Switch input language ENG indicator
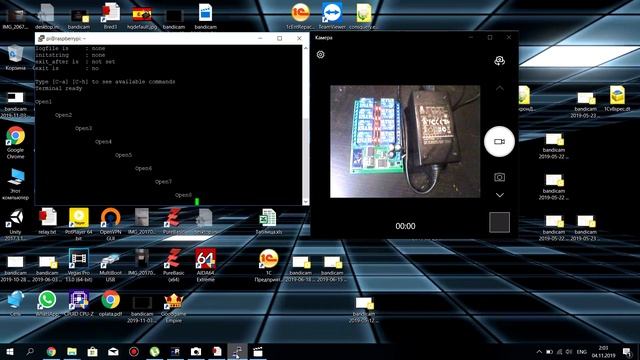 (582, 352)
